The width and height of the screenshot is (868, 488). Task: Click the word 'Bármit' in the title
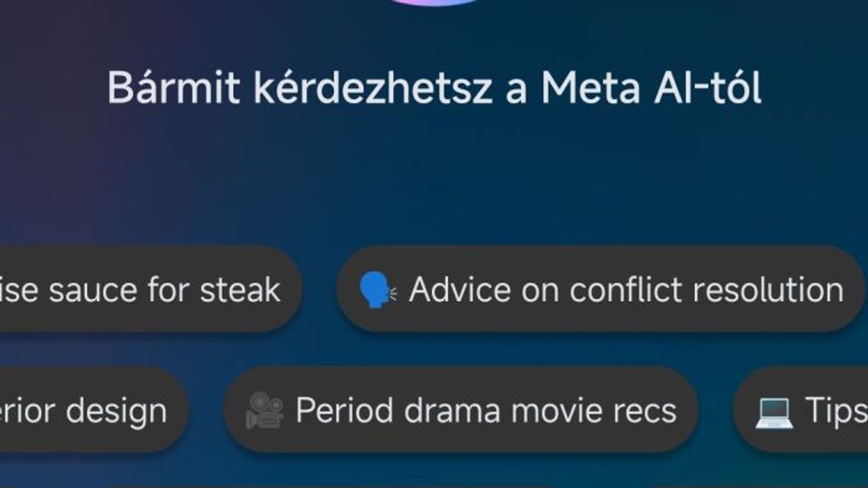coord(173,88)
